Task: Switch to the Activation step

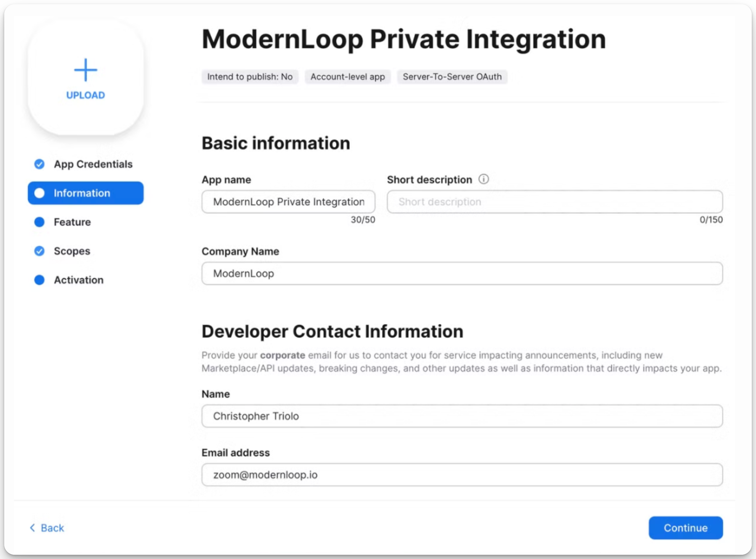Action: (79, 280)
